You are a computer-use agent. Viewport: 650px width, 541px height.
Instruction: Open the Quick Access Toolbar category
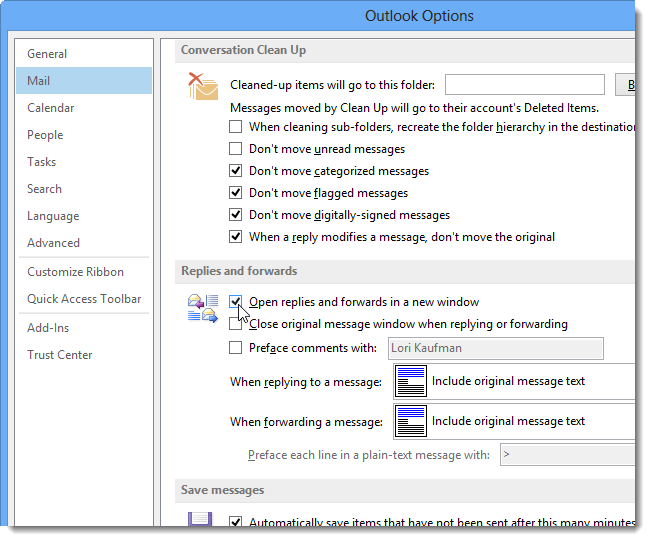(84, 298)
